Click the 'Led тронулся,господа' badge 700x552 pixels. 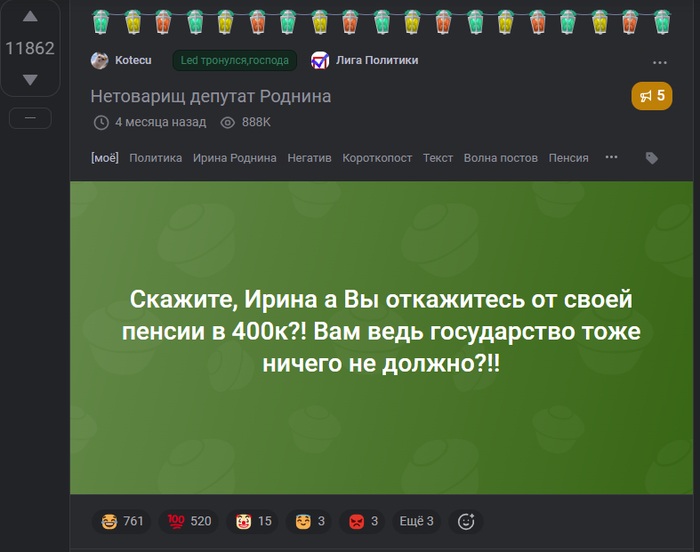click(x=234, y=60)
